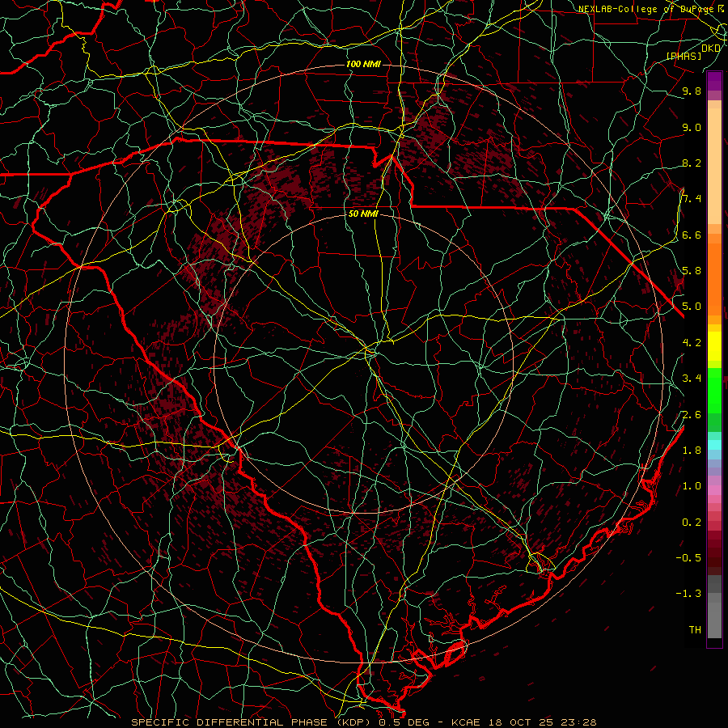Click the 5.0 scale value
This screenshot has height=728, width=728.
[x=692, y=307]
